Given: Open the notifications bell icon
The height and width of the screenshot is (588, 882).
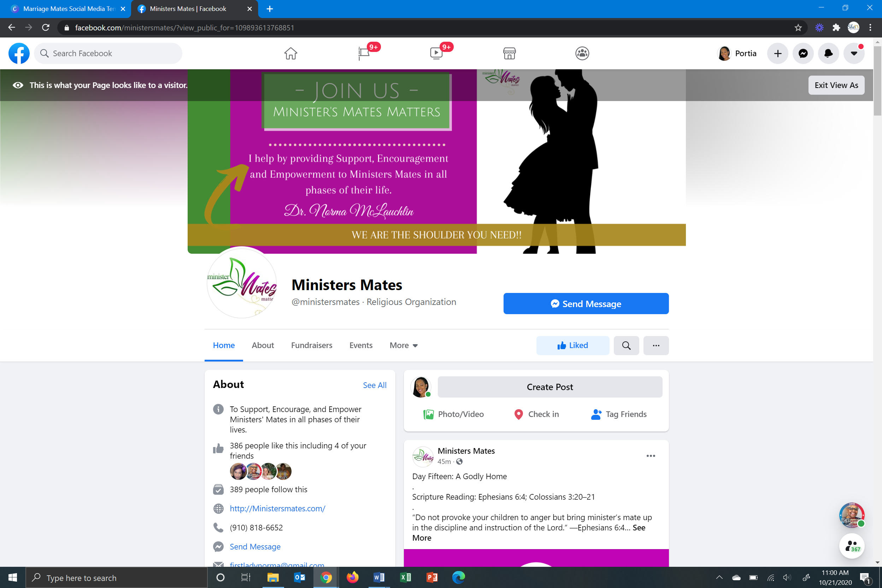Looking at the screenshot, I should click(828, 53).
